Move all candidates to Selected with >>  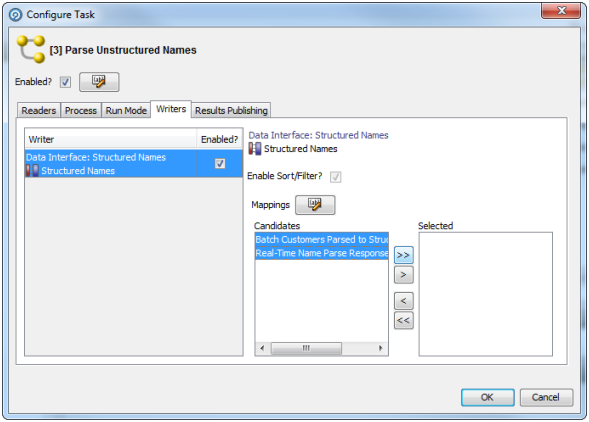tap(403, 255)
